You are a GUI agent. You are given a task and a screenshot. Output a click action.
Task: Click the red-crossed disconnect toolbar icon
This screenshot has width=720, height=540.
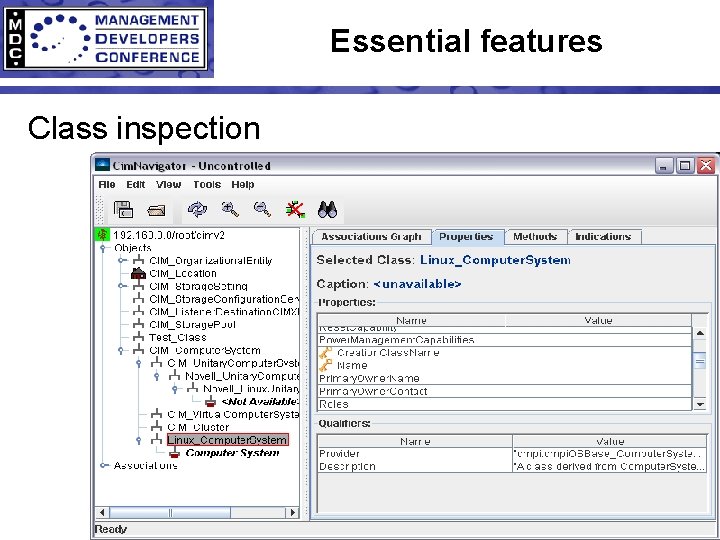tap(295, 209)
